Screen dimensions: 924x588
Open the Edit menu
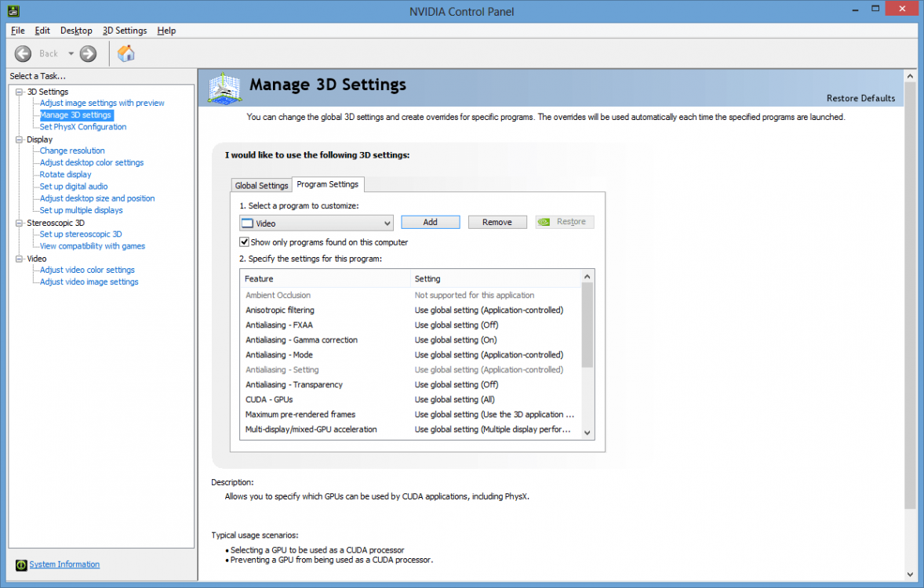42,31
